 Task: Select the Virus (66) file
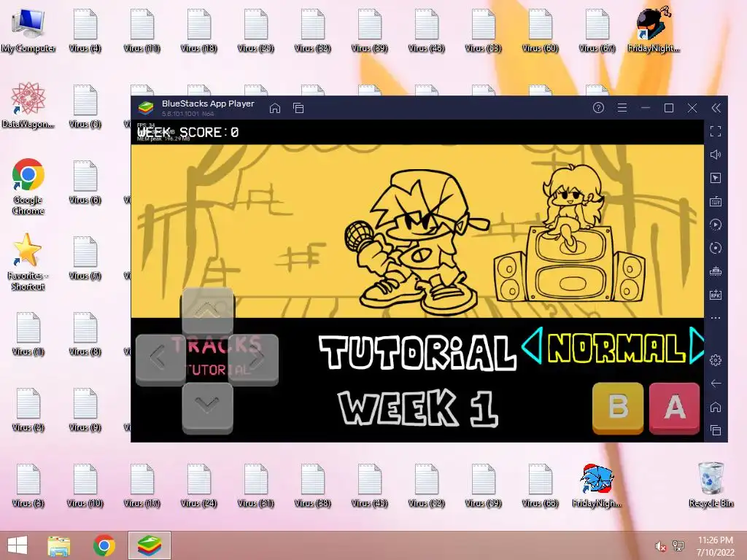(x=540, y=486)
